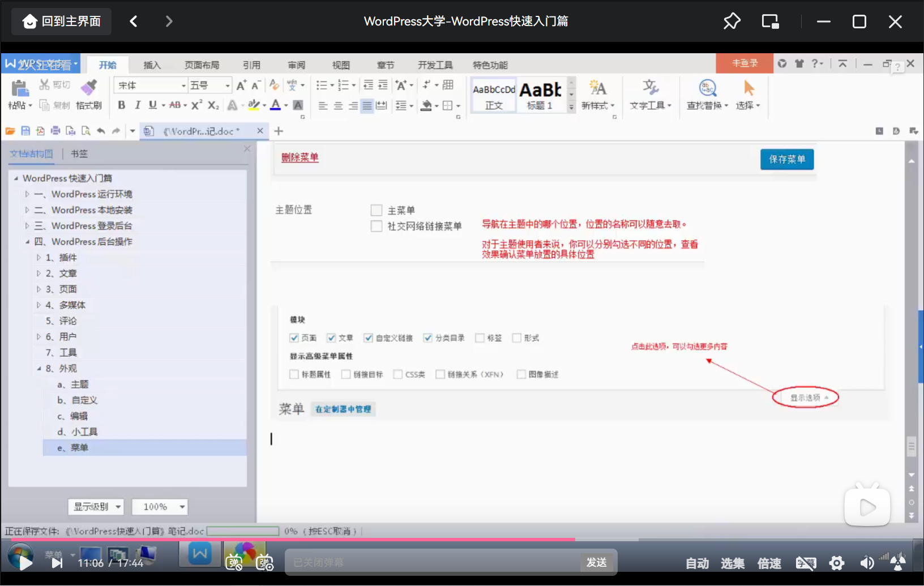Viewport: 924px width, 586px height.
Task: Click the 删除菜单 link
Action: click(300, 157)
